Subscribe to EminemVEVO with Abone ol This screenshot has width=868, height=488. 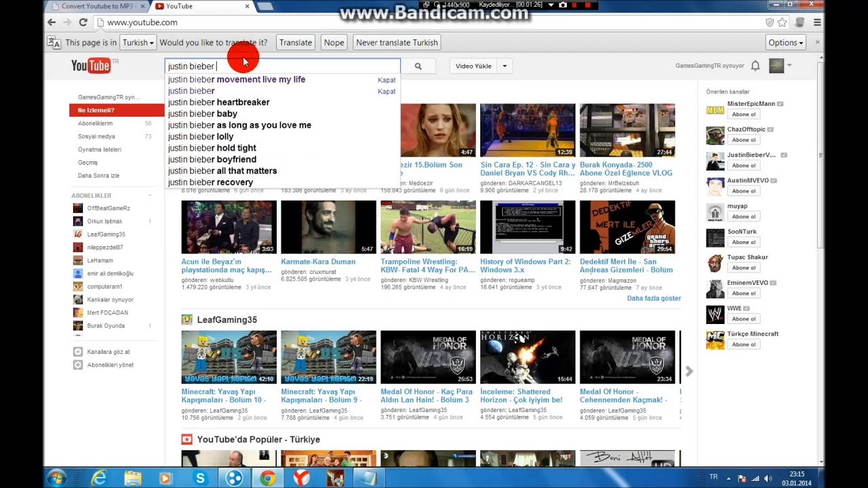pos(744,293)
